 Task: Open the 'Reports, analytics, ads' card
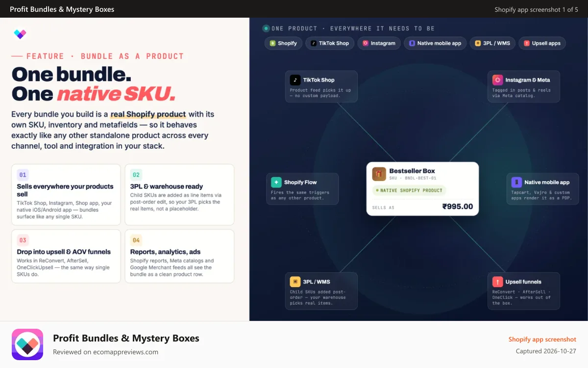click(179, 256)
